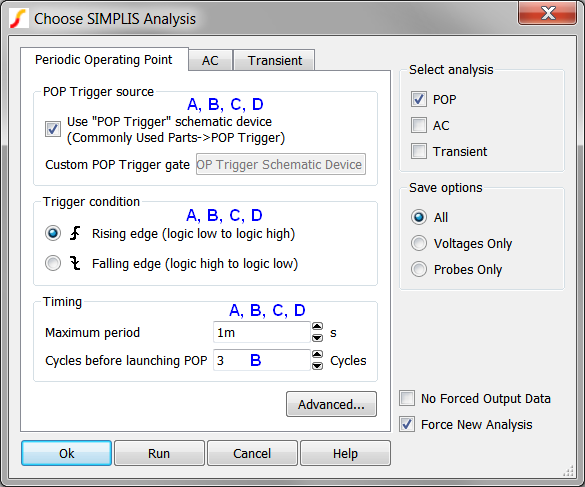The width and height of the screenshot is (585, 487).
Task: Decrease Maximum period with down arrow
Action: (317, 338)
